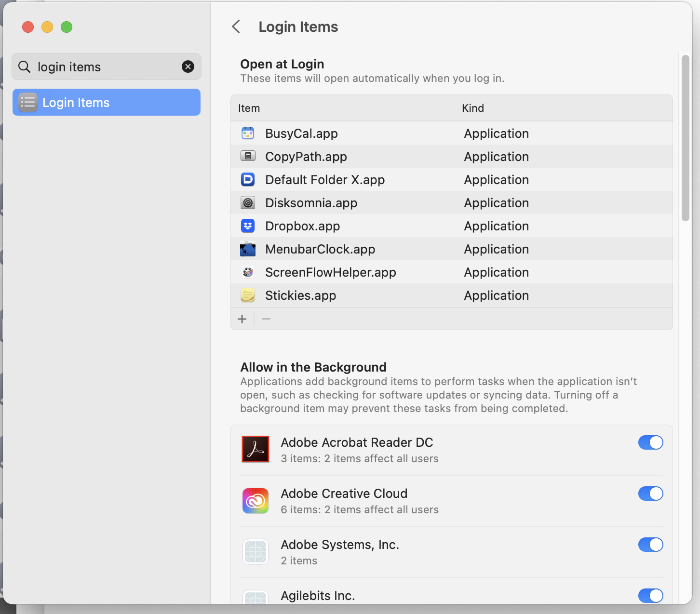
Task: Click the vertical scrollbar
Action: [x=685, y=138]
